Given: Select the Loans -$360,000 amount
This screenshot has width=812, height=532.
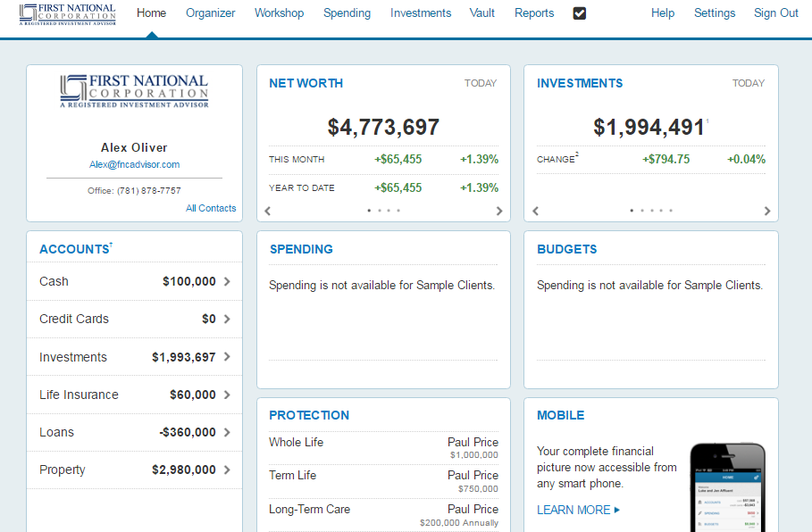Looking at the screenshot, I should click(x=188, y=432).
